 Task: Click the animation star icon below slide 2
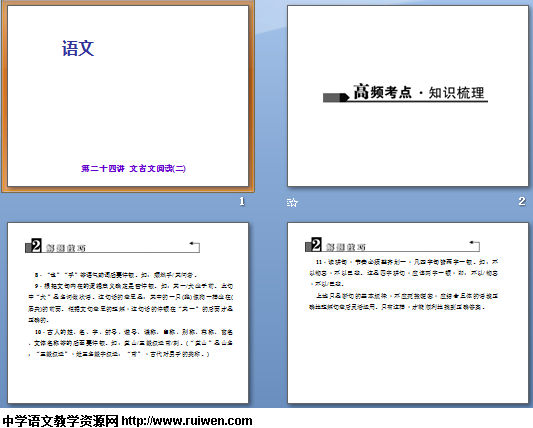click(292, 203)
